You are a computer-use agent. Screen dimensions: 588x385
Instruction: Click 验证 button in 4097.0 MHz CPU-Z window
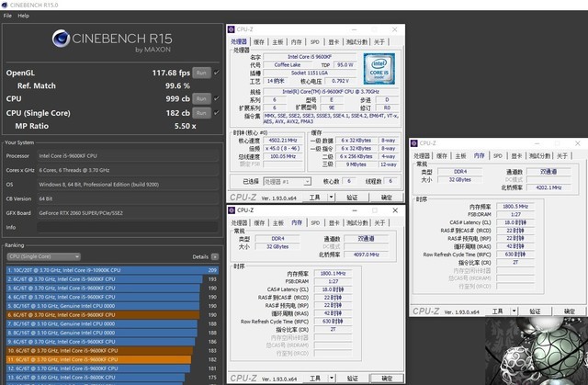pyautogui.click(x=353, y=379)
